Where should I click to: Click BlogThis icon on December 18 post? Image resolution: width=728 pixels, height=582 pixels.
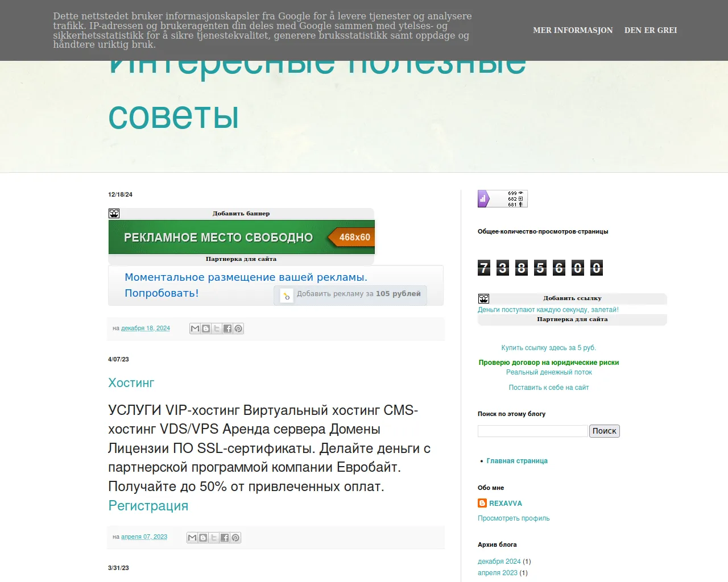206,329
